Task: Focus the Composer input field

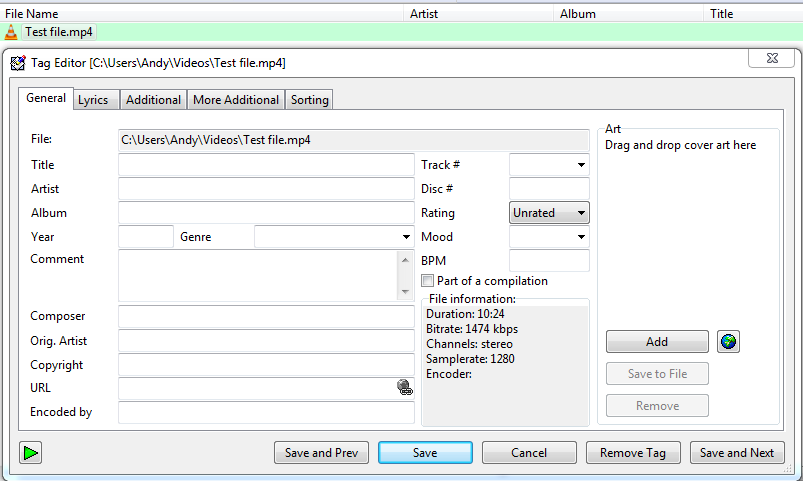Action: (x=266, y=317)
